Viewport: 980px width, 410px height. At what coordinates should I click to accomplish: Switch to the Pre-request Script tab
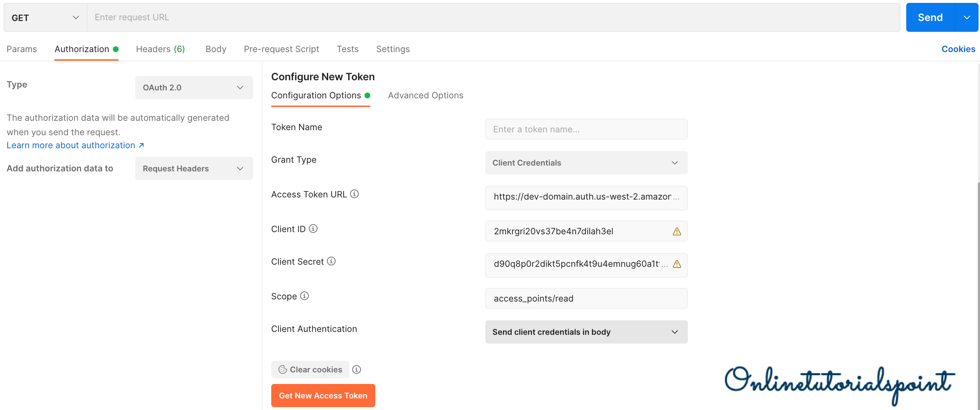coord(281,49)
